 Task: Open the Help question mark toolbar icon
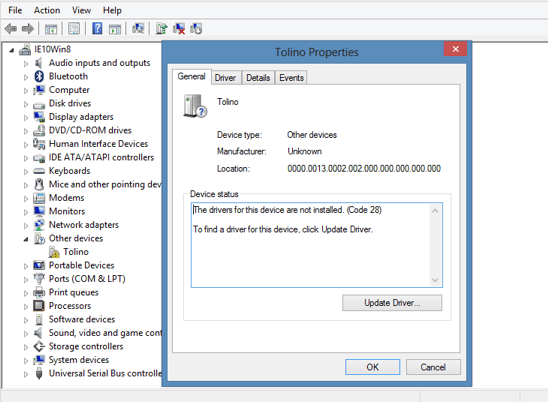pyautogui.click(x=97, y=29)
